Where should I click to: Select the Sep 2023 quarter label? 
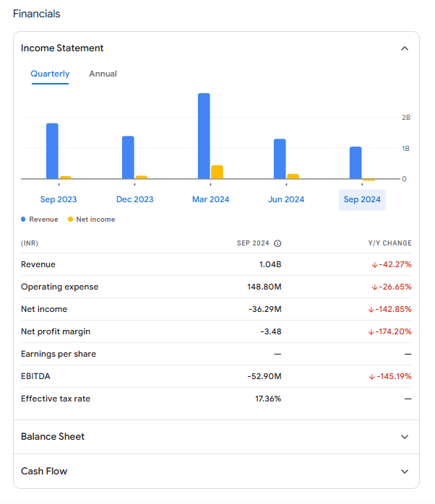(x=59, y=199)
